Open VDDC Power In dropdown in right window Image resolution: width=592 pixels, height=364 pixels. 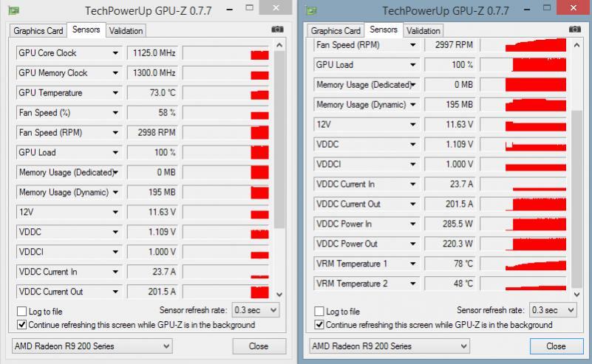[412, 224]
